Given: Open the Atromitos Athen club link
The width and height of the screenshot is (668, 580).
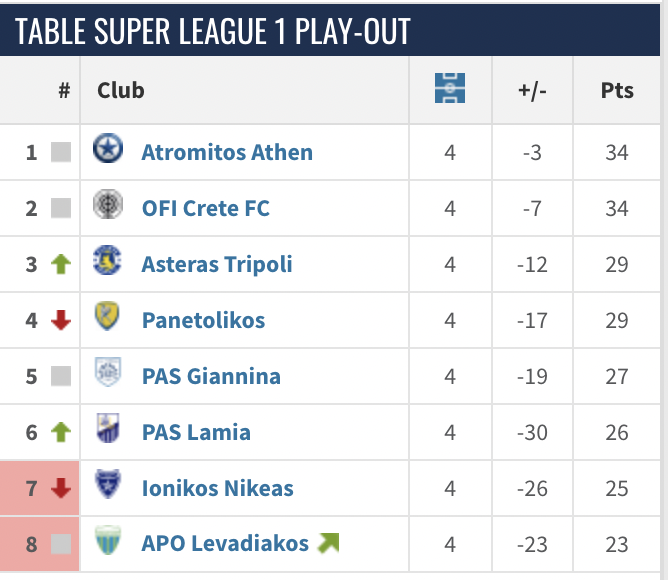Looking at the screenshot, I should [227, 152].
